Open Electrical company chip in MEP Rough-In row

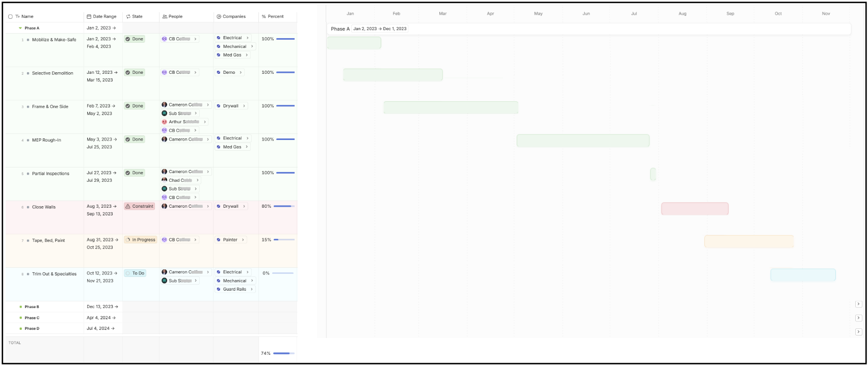coord(232,138)
